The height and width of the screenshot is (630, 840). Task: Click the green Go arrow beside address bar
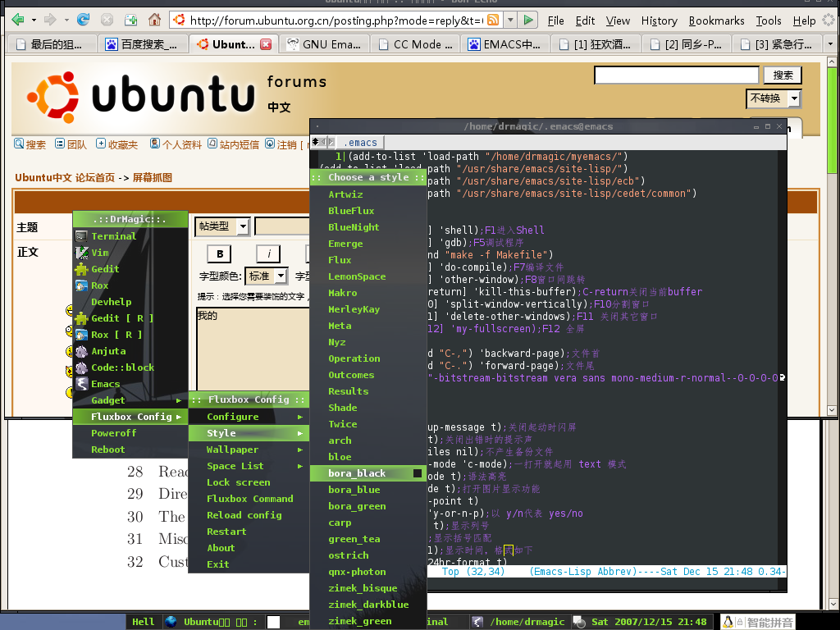(528, 21)
